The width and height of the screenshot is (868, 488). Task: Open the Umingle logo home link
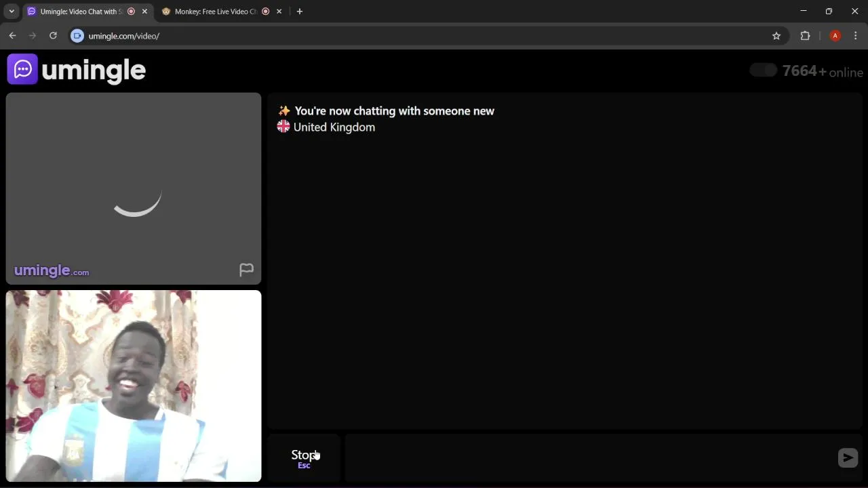point(77,69)
